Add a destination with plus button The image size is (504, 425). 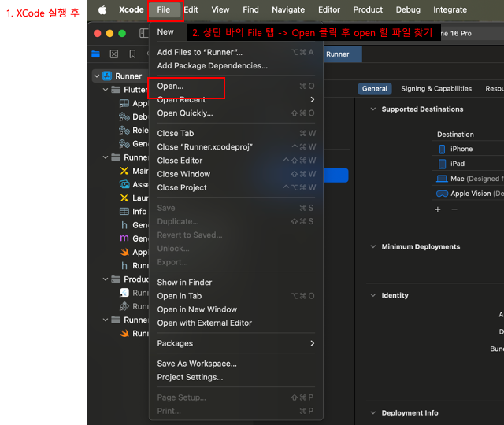[x=438, y=210]
